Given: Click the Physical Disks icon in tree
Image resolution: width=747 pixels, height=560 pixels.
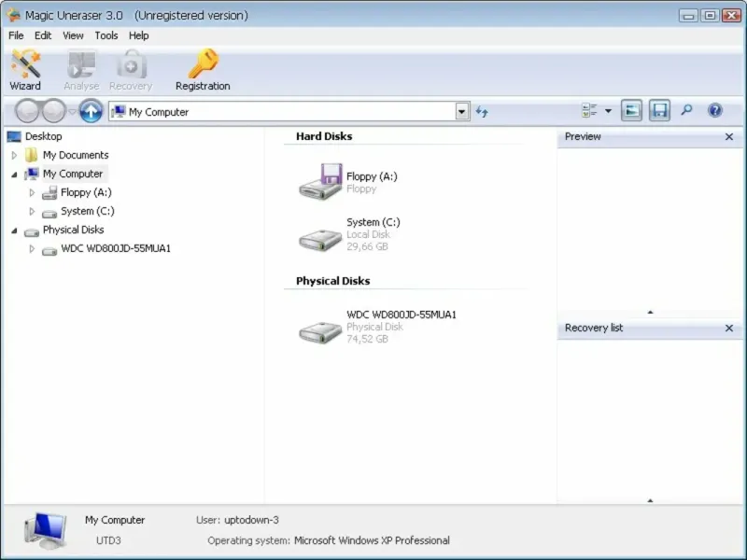Looking at the screenshot, I should [32, 232].
